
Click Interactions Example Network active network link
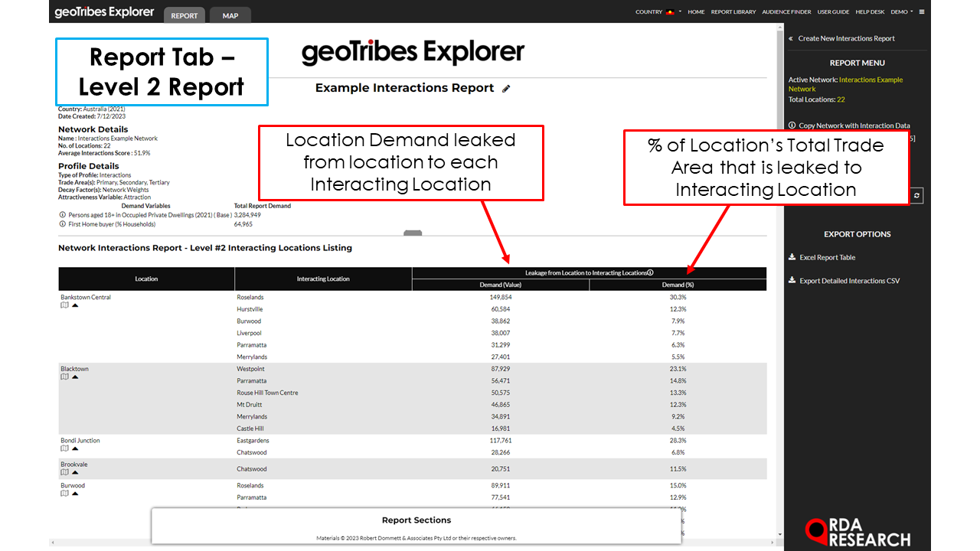846,84
